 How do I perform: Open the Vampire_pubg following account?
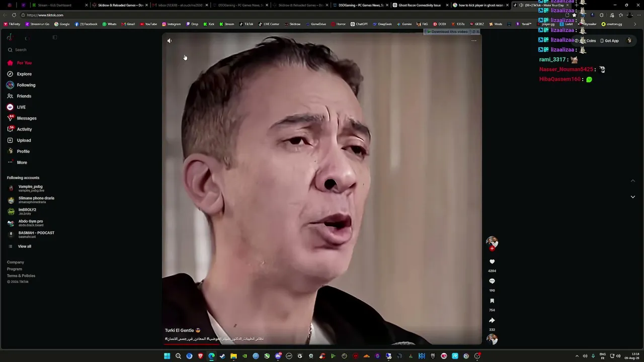click(30, 188)
